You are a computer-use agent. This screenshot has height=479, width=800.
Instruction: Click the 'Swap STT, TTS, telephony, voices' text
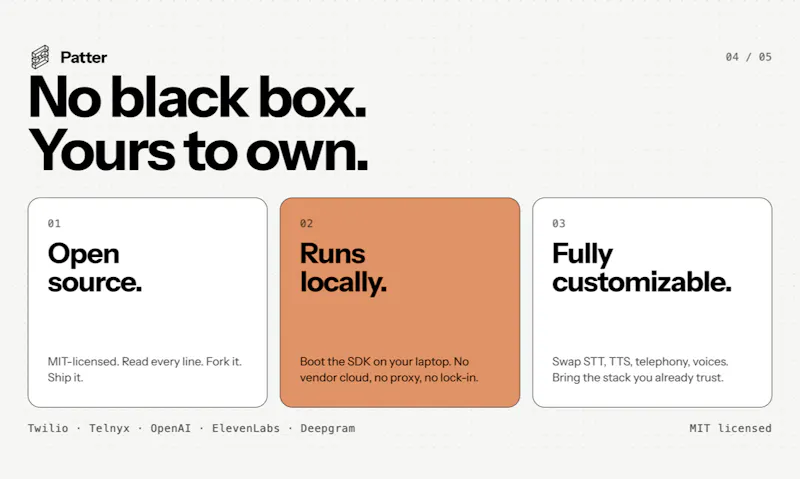point(640,369)
